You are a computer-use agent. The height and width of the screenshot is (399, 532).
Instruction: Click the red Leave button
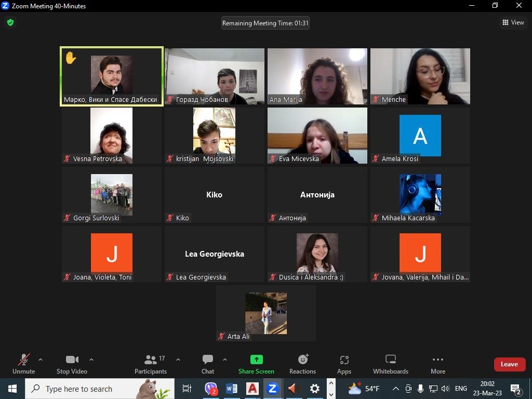(x=509, y=364)
